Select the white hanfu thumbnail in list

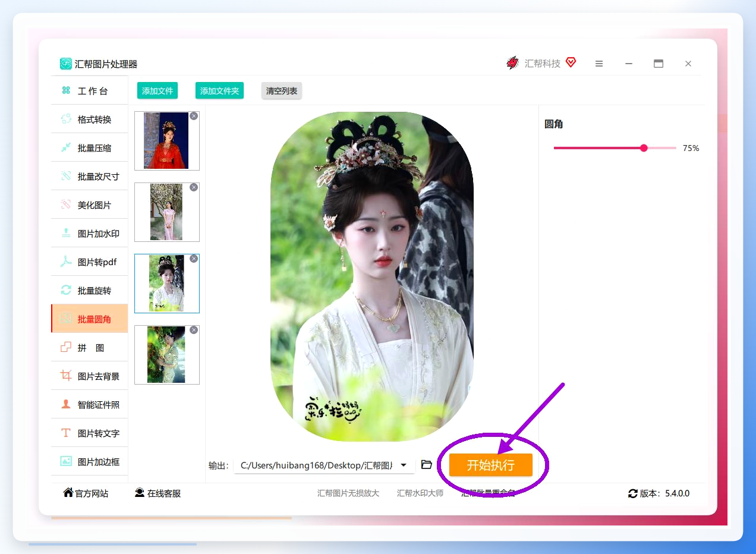(167, 284)
